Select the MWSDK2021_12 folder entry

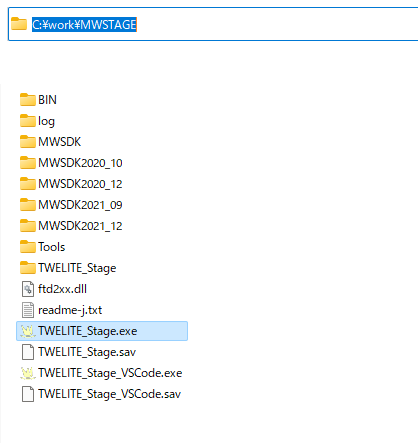(x=71, y=226)
